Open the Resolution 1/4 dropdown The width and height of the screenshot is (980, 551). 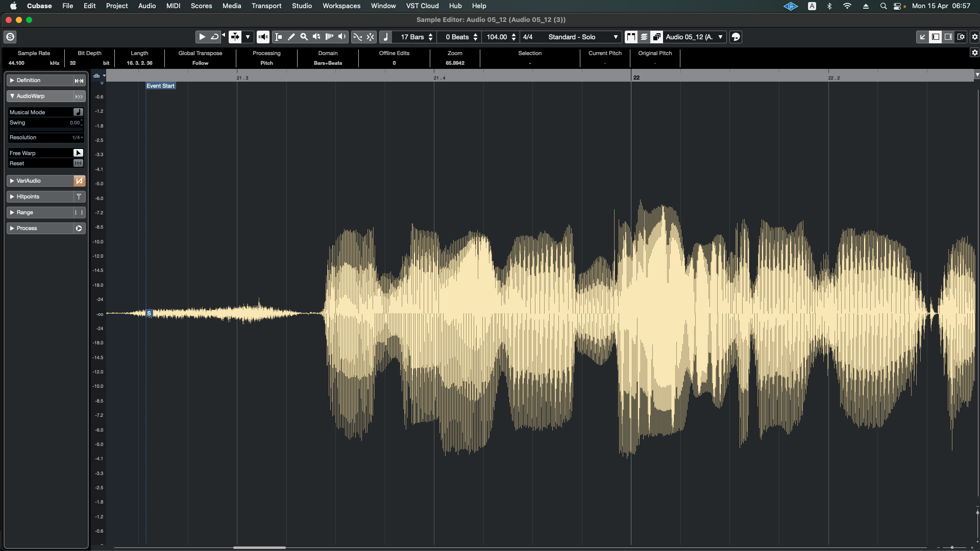(78, 138)
